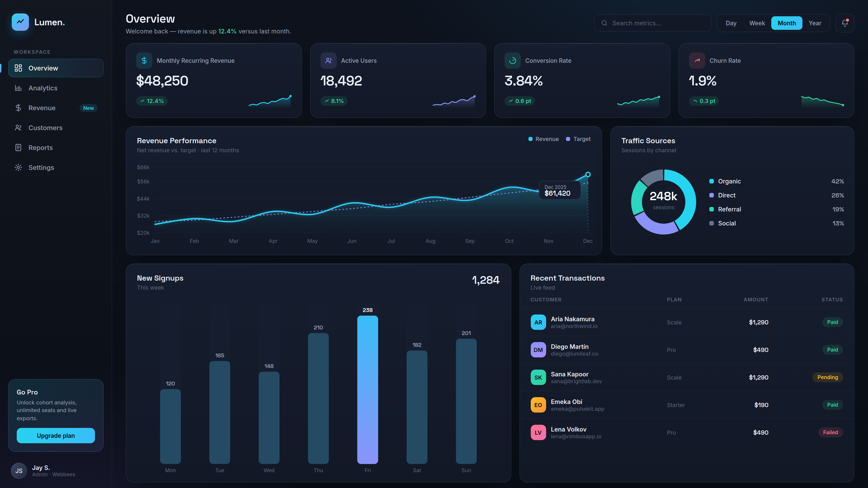Click the Upgrade plan button
This screenshot has height=488, width=868.
(x=56, y=435)
